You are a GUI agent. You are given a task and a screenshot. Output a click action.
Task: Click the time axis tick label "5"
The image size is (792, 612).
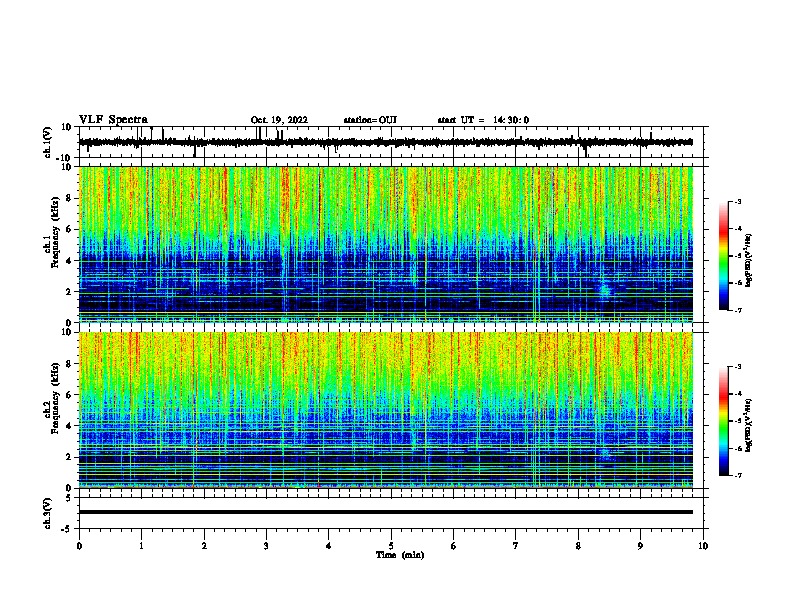(x=391, y=546)
